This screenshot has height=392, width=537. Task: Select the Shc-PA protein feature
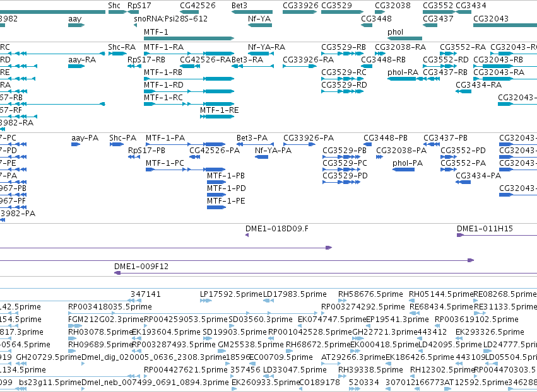point(117,144)
